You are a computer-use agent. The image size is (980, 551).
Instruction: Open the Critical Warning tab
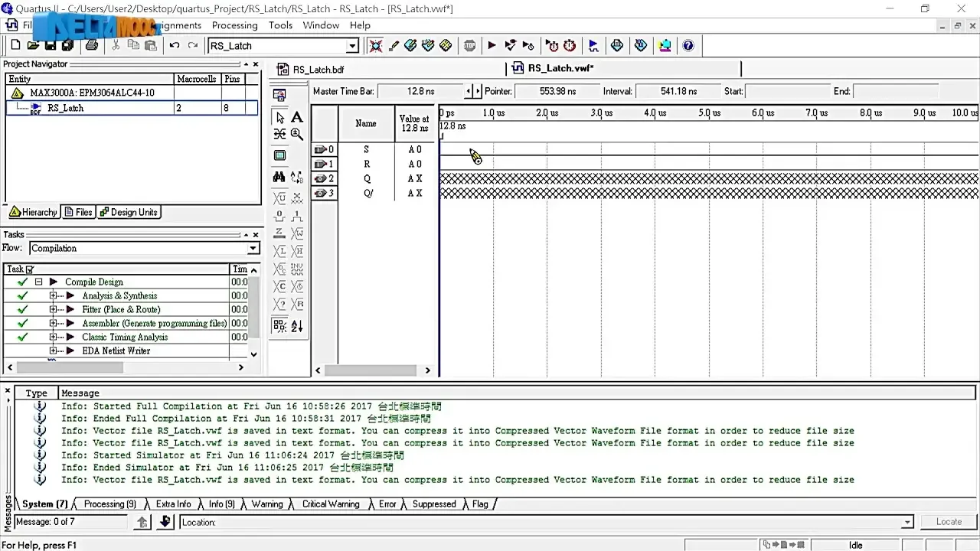click(x=330, y=504)
